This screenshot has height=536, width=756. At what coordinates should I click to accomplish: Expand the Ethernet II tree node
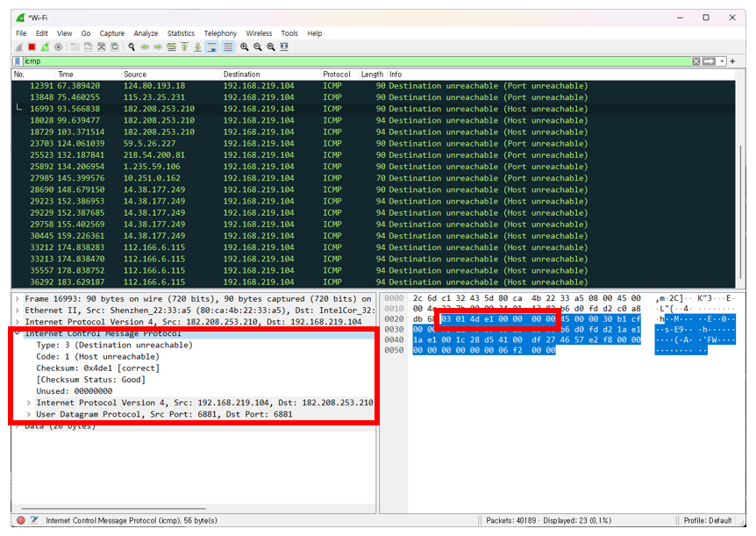tap(18, 311)
